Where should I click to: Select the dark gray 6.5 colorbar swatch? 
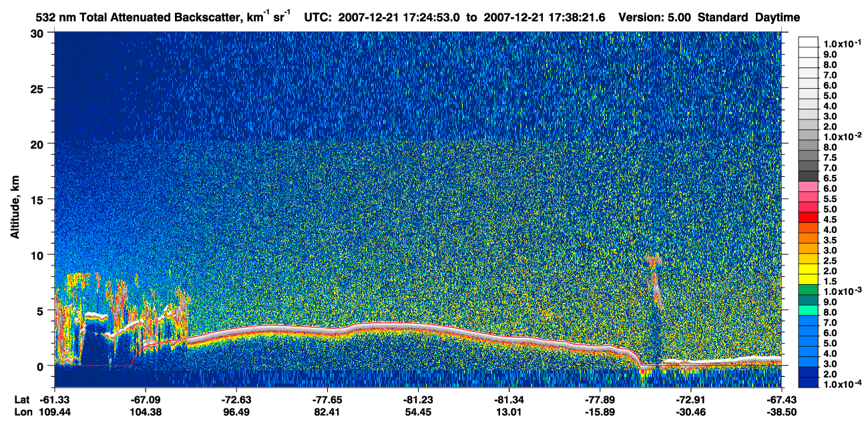click(809, 175)
